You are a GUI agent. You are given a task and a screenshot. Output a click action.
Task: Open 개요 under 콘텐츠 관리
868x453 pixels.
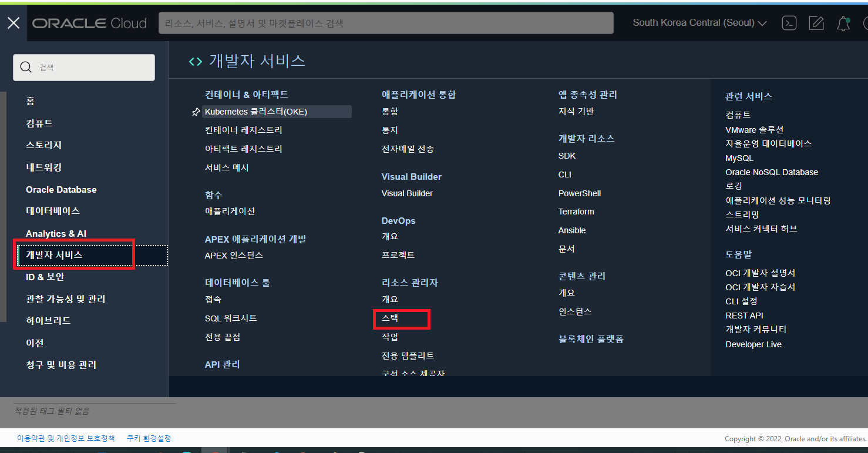[567, 293]
